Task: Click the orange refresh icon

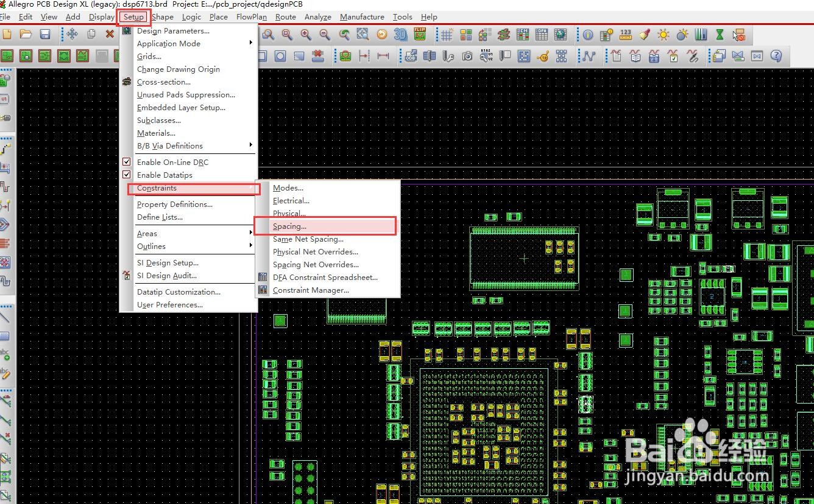Action: point(382,35)
